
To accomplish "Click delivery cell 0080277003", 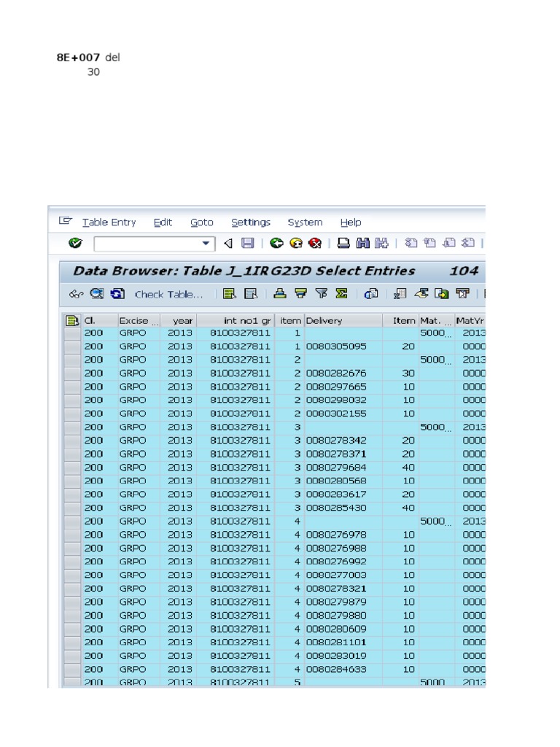I will pos(343,575).
